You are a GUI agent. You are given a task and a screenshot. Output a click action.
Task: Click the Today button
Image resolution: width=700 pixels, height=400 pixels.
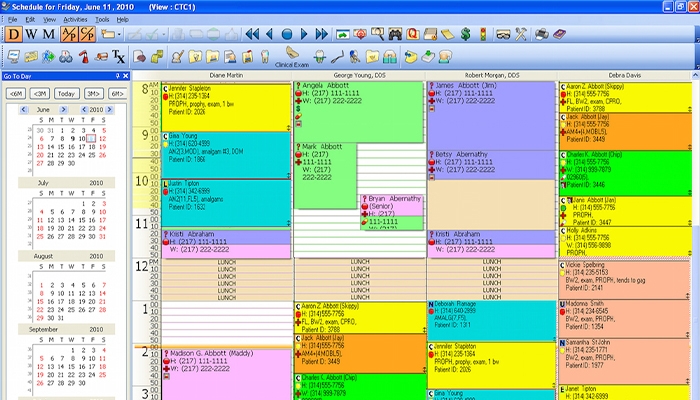66,93
